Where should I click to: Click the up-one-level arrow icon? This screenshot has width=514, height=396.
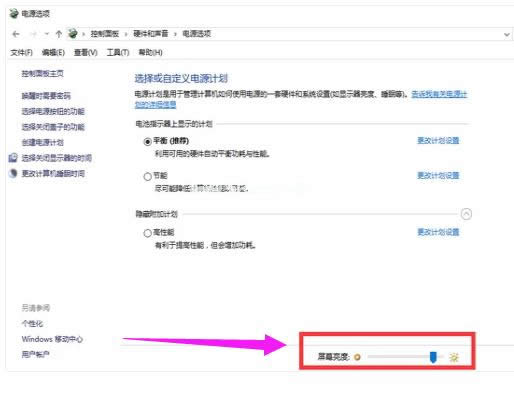[x=59, y=34]
